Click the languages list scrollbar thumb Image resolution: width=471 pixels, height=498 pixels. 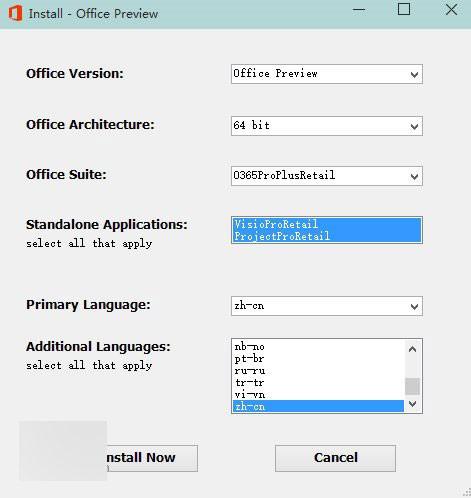coord(412,386)
